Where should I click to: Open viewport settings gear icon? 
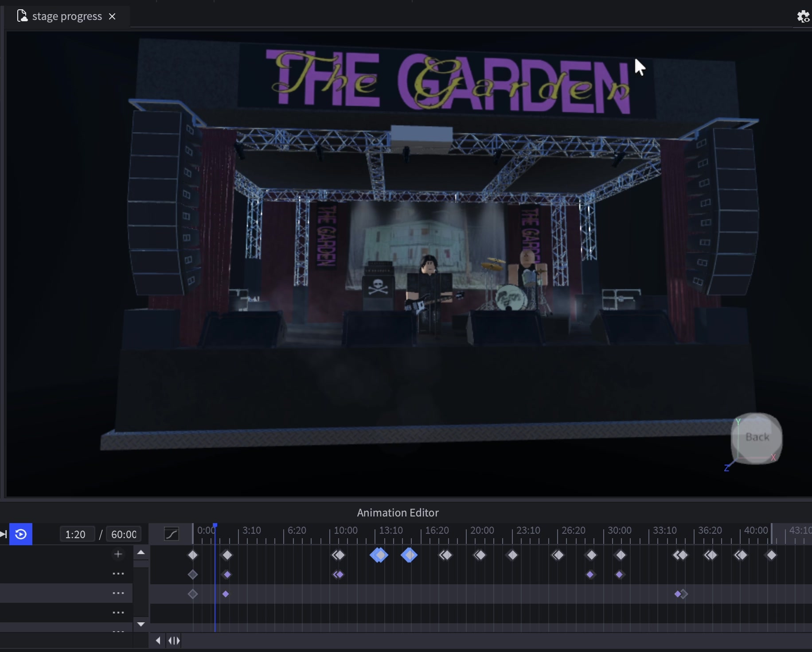click(803, 16)
